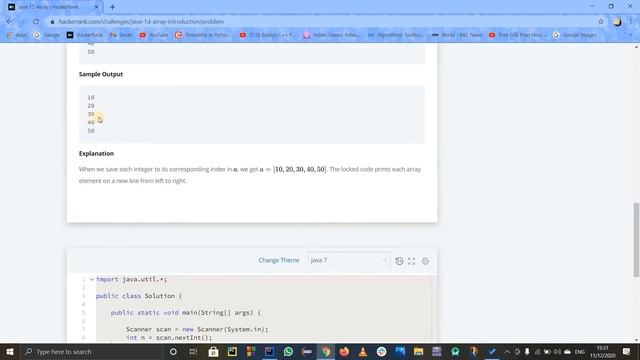Open Cortana circle in the taskbar
This screenshot has width=640, height=360.
[173, 352]
